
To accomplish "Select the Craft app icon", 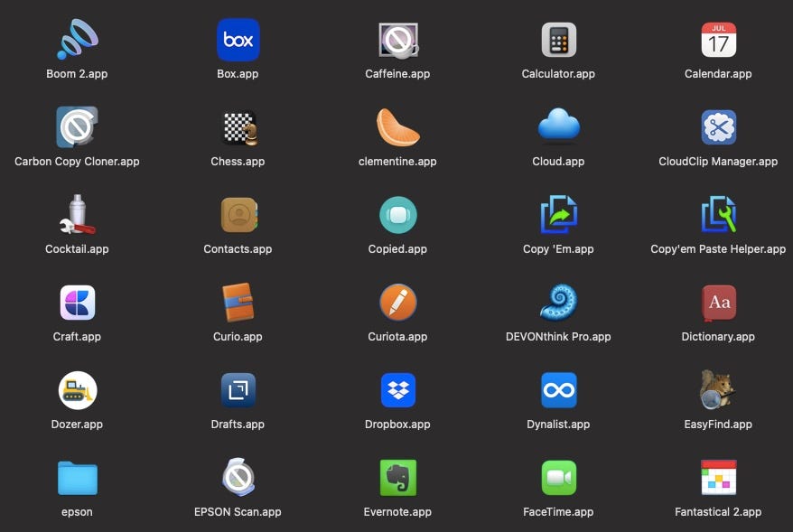I will [77, 303].
